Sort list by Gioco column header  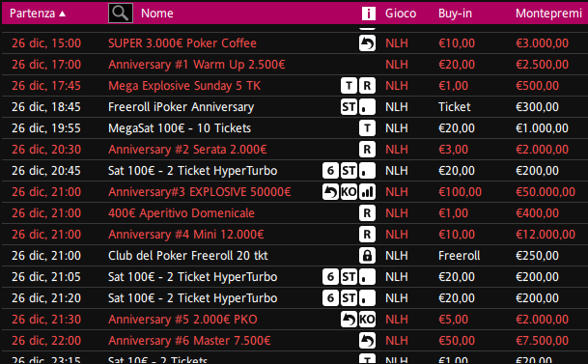(401, 14)
